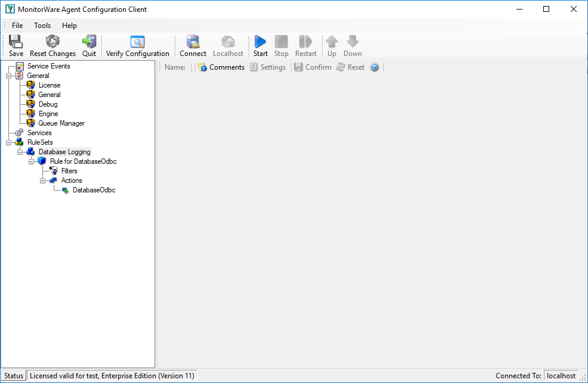
Task: Click the Reset Changes toolbar icon
Action: point(52,42)
